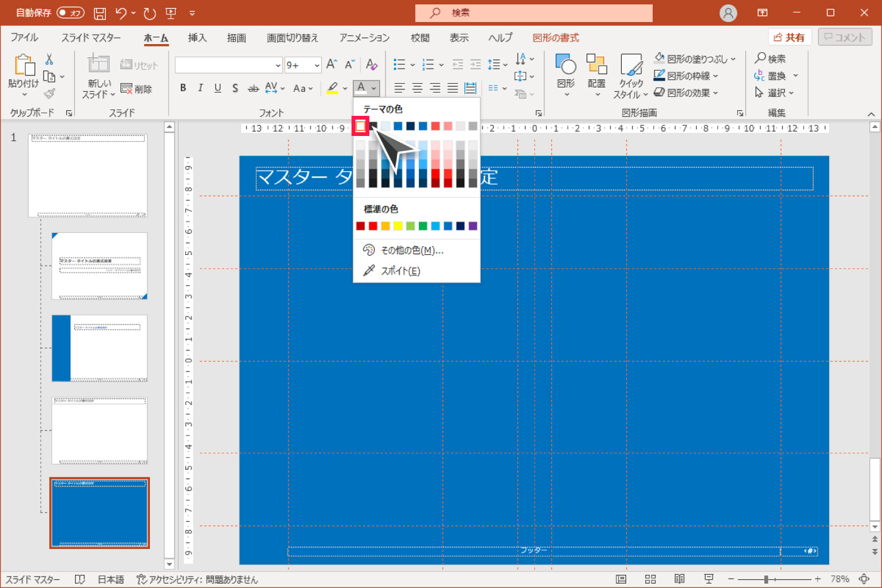
Task: Select the blue layout thumbnail at bottom
Action: pos(100,513)
